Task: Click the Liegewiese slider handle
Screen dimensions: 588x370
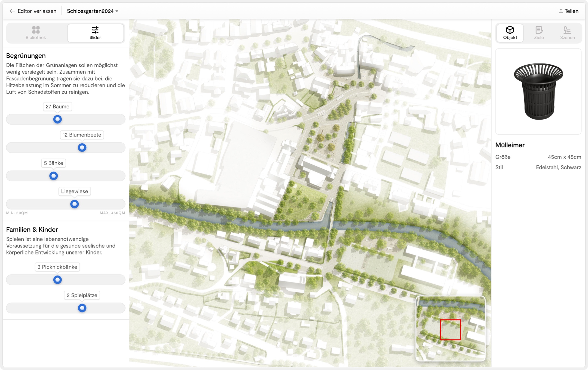Action: pos(74,204)
